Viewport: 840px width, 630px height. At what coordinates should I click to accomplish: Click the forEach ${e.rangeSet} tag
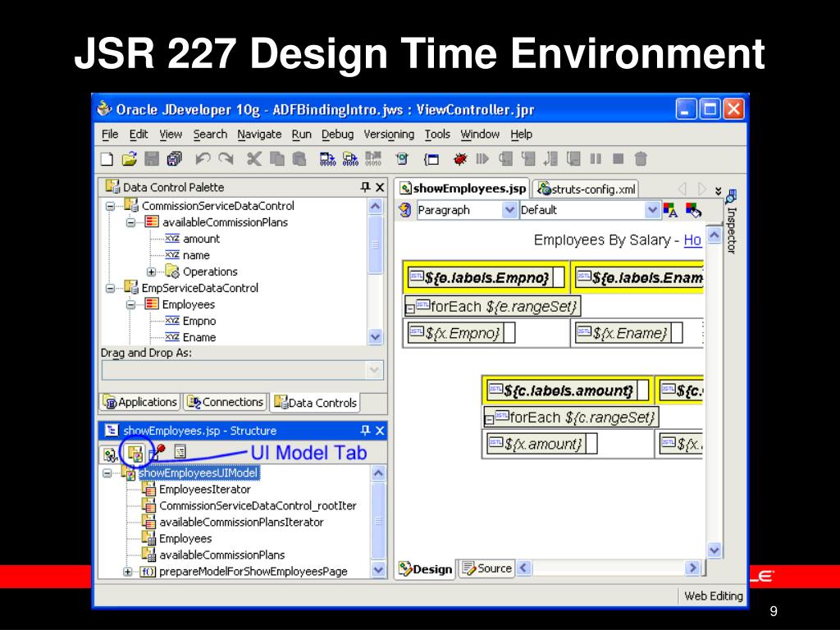[493, 307]
